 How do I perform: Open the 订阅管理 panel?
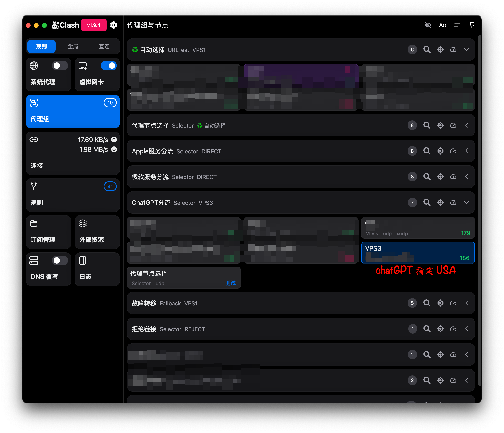coord(48,232)
